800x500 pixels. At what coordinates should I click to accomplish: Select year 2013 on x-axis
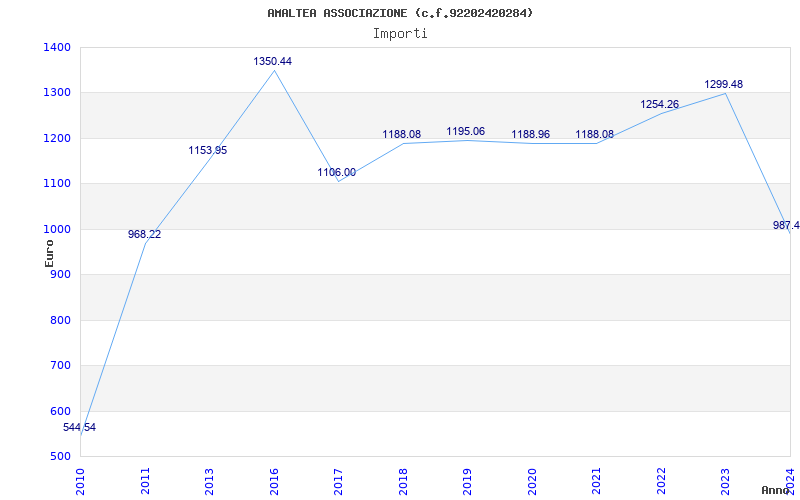[x=210, y=482]
